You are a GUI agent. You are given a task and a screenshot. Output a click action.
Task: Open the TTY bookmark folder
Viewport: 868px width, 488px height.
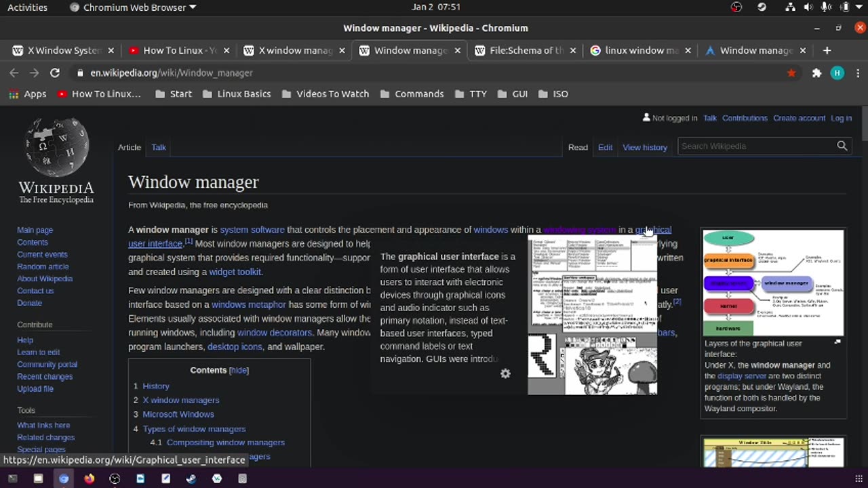[x=471, y=94]
